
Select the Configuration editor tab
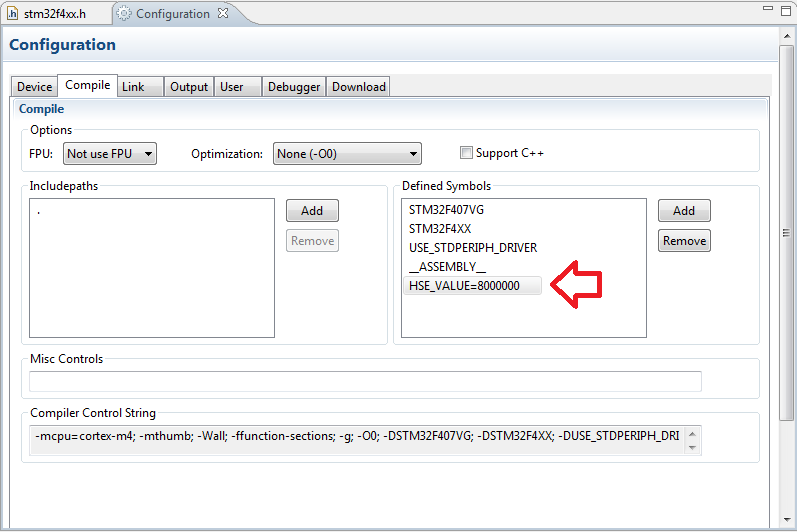pos(173,14)
